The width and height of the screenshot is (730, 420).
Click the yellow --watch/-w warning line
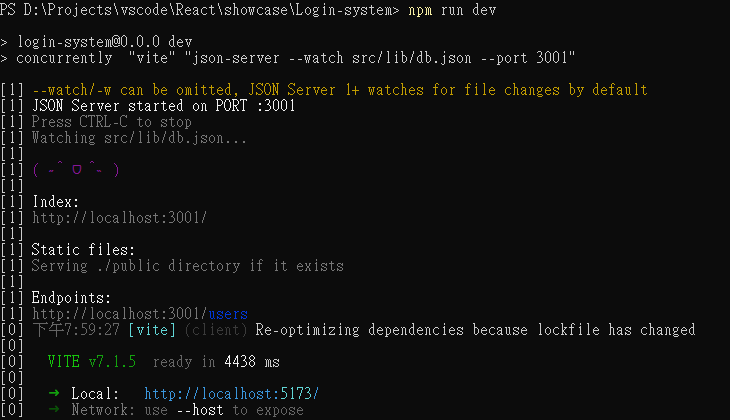coord(340,89)
